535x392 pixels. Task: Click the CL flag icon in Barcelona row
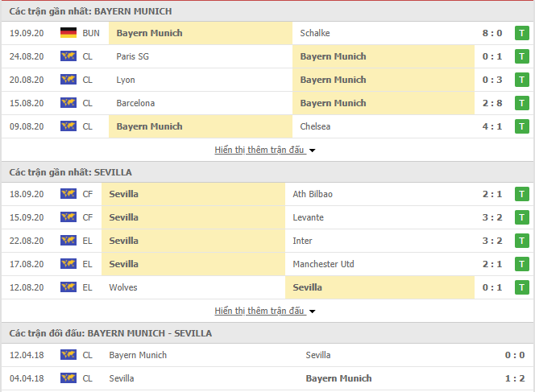68,102
